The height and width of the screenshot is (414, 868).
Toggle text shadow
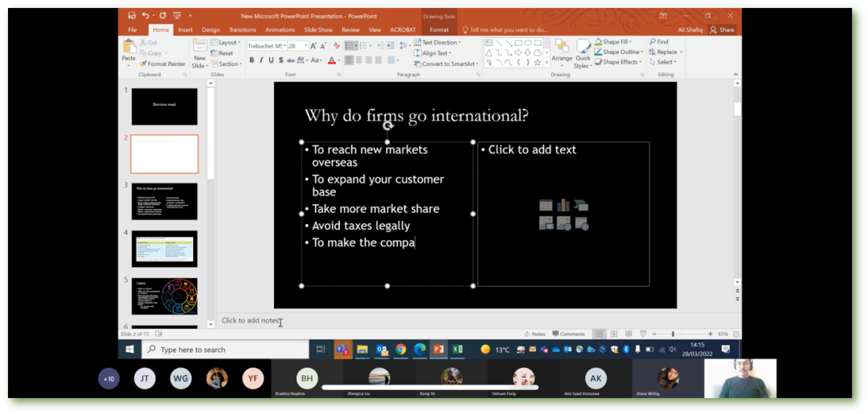pyautogui.click(x=280, y=59)
